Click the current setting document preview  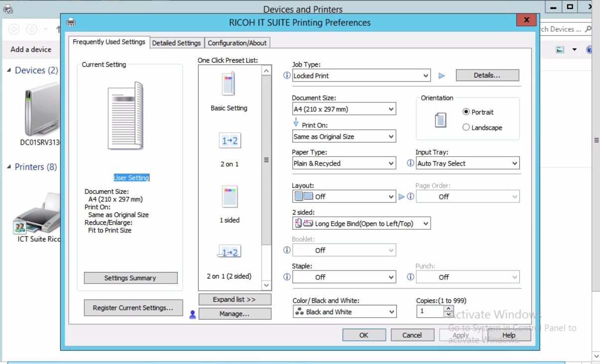tap(126, 116)
